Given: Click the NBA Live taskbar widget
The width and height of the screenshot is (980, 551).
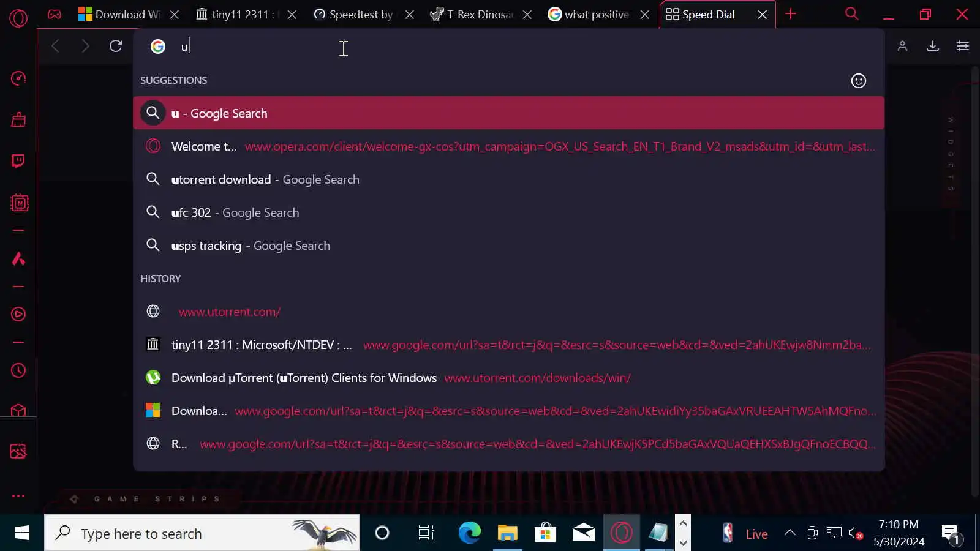Looking at the screenshot, I should [744, 533].
